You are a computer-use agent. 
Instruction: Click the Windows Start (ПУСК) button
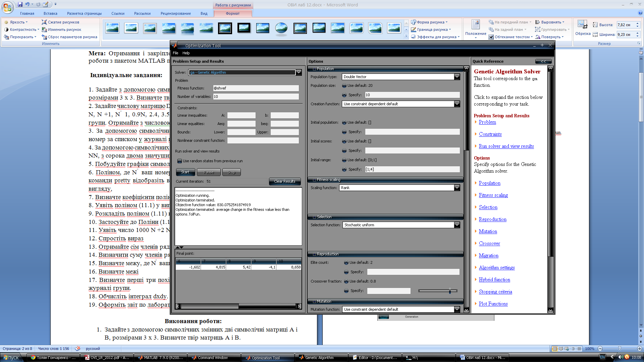[x=11, y=358]
